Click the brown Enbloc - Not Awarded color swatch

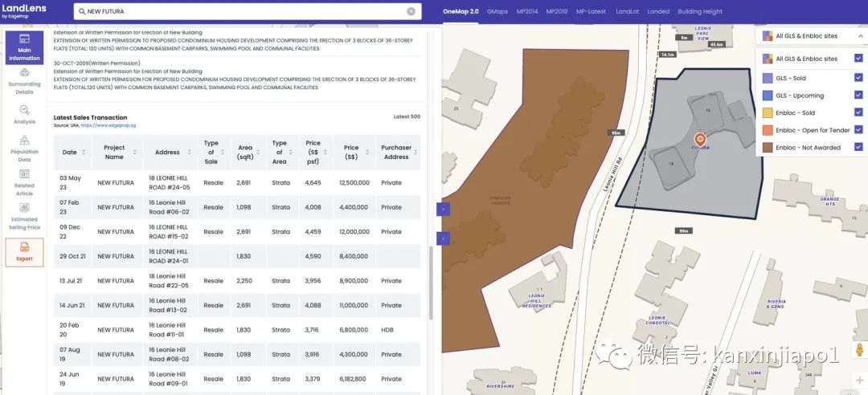point(768,147)
